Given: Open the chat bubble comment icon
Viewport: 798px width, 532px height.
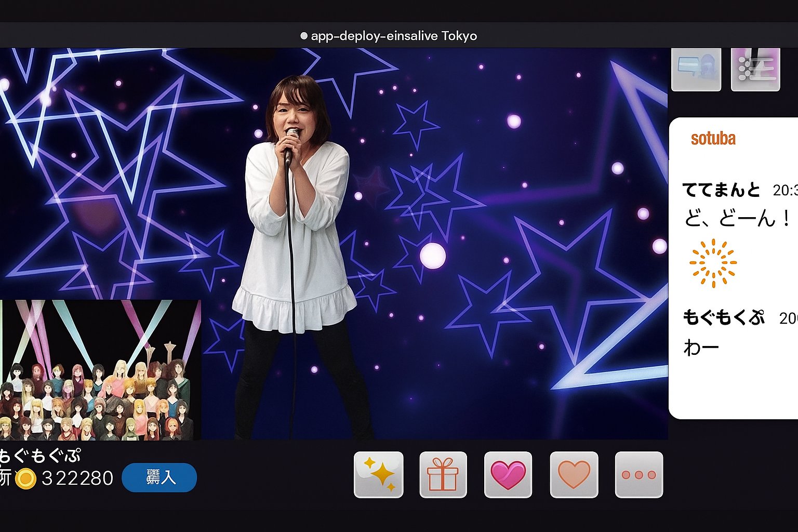Looking at the screenshot, I should coord(696,69).
